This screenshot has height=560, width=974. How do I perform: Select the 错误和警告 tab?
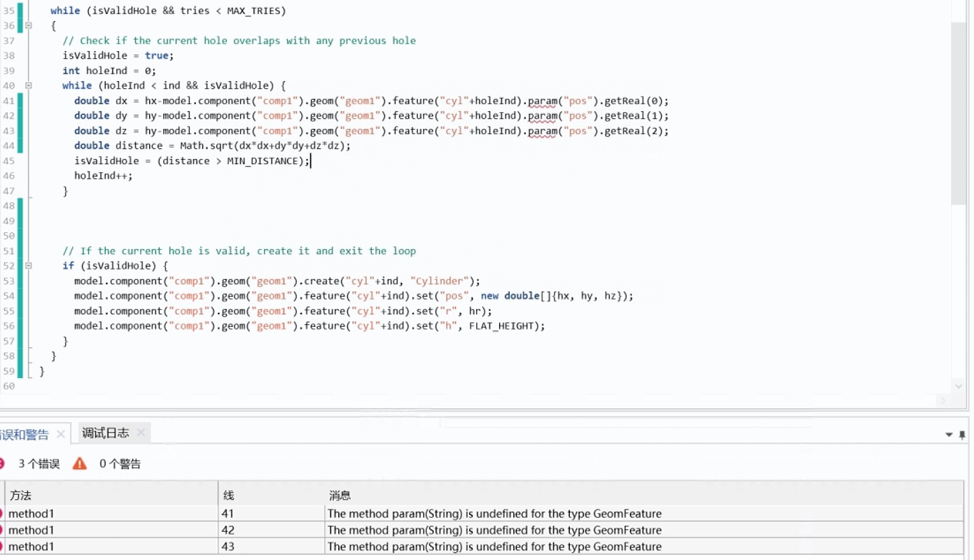[x=25, y=435]
